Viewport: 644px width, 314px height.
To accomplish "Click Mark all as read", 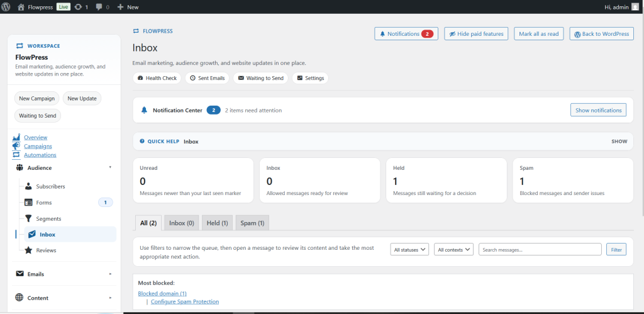I will click(539, 34).
